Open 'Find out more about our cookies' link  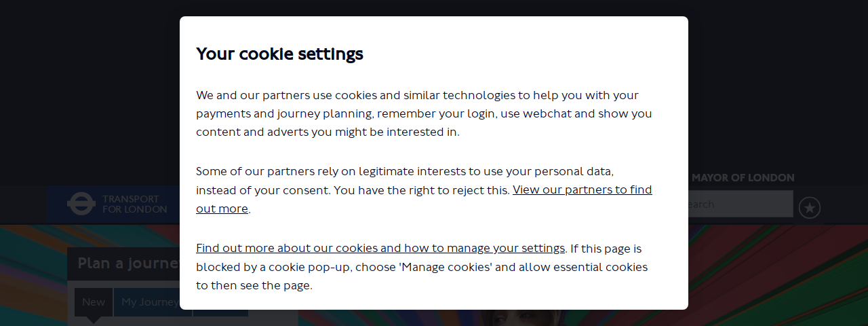(380, 248)
